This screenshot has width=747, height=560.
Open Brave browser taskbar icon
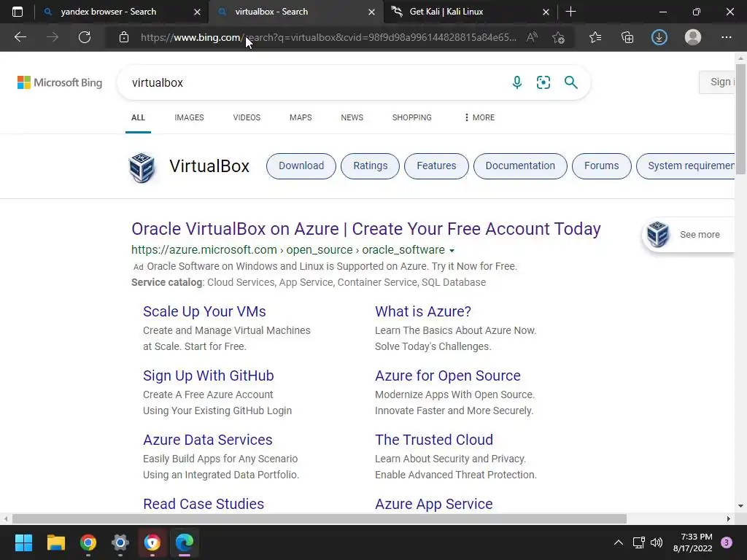click(x=152, y=542)
